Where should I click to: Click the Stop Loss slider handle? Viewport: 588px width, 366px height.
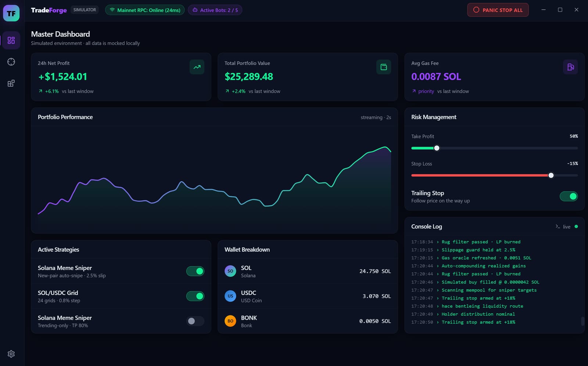pyautogui.click(x=551, y=175)
